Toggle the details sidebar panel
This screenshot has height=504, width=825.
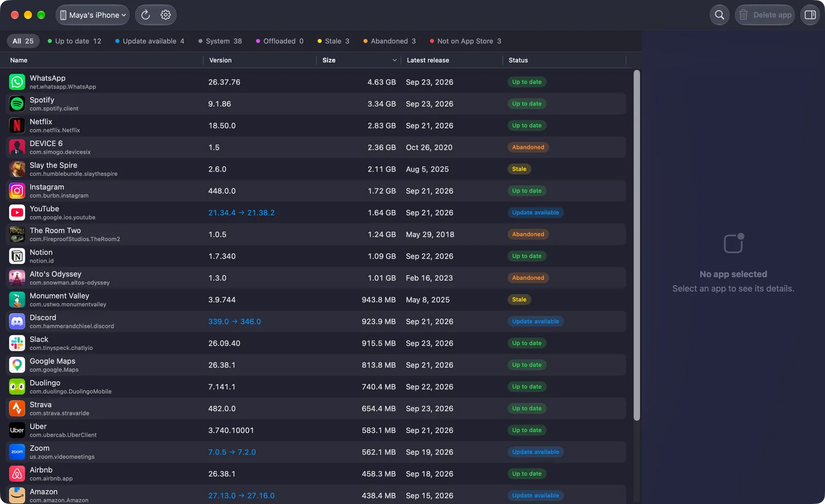click(810, 15)
